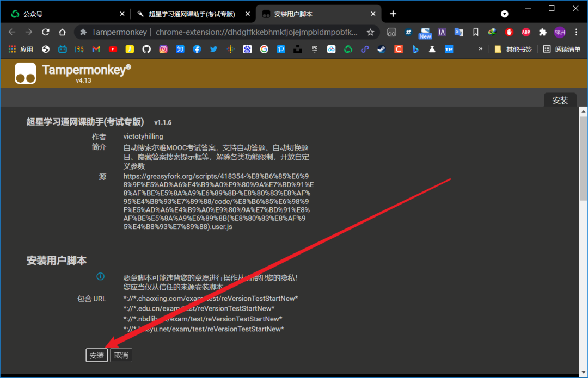The height and width of the screenshot is (378, 588).
Task: Open the YouTube bookmark
Action: (x=113, y=49)
